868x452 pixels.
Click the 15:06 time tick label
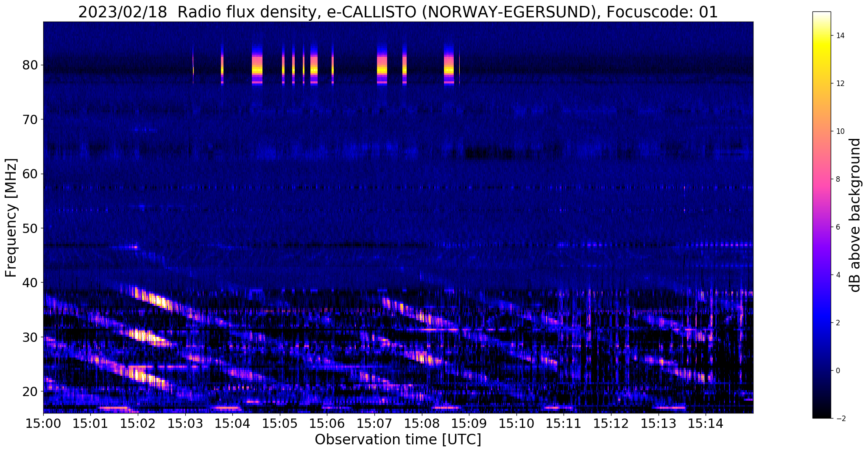(x=327, y=423)
